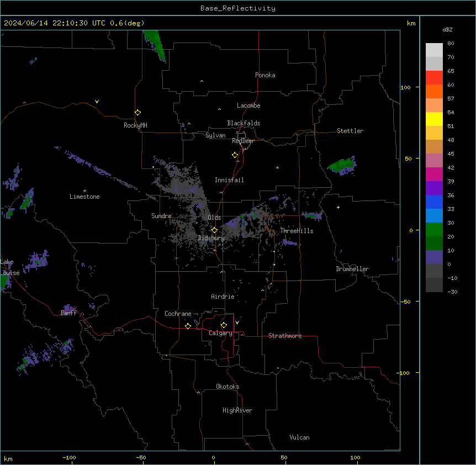
Task: Select the purple 36-39 dBZ legend swatch
Action: coord(434,188)
